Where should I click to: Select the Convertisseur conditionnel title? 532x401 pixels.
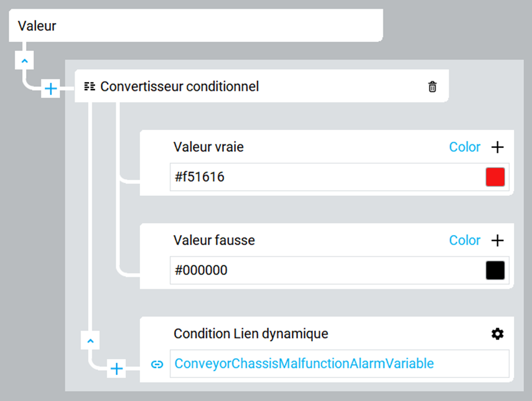pos(179,86)
